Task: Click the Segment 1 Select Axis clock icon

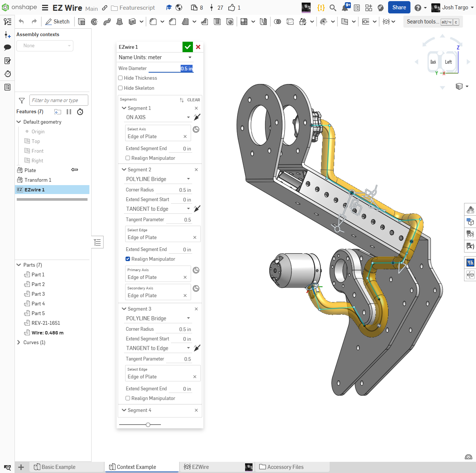Action: tap(196, 130)
